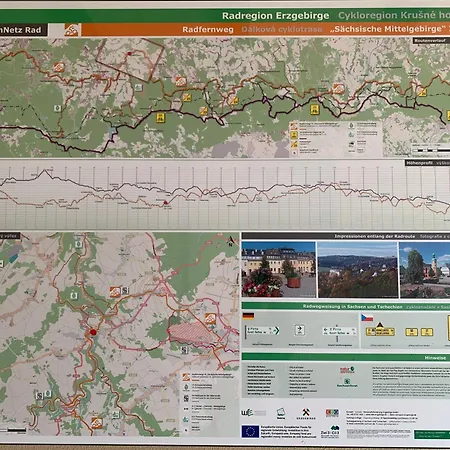Click the 'Radwegweisung in Sachsen und Tschechien' heading
450x450 pixels.
(x=352, y=306)
